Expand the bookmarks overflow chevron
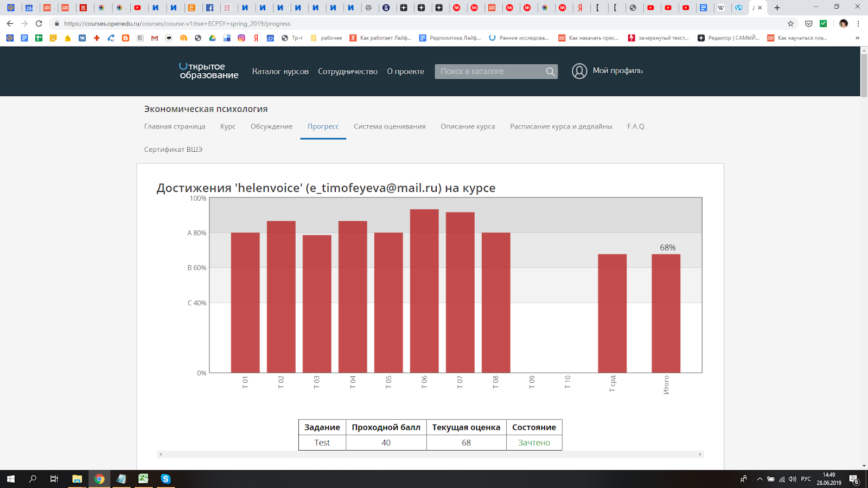Screen dimensions: 868x488 pyautogui.click(x=857, y=38)
